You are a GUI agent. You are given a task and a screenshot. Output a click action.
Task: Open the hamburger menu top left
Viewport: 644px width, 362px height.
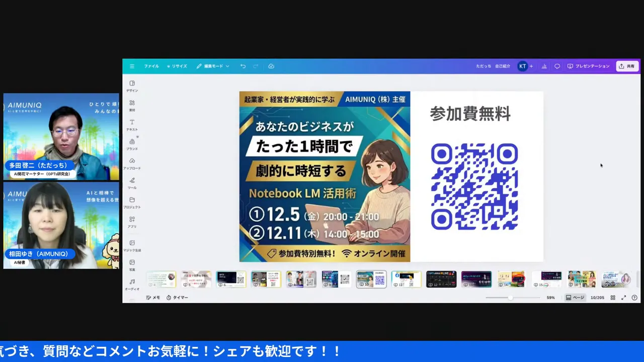[132, 66]
